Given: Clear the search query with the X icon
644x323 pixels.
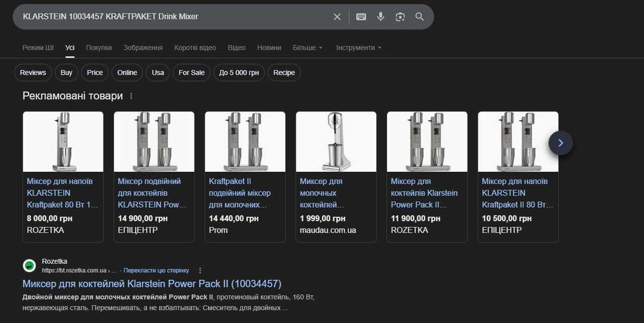Looking at the screenshot, I should tap(337, 17).
